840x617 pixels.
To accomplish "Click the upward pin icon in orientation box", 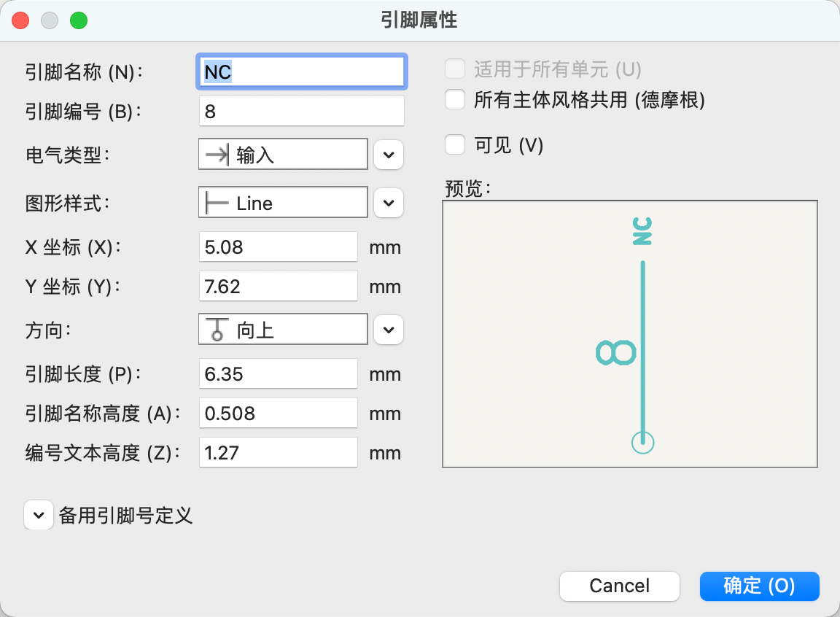I will pyautogui.click(x=217, y=330).
